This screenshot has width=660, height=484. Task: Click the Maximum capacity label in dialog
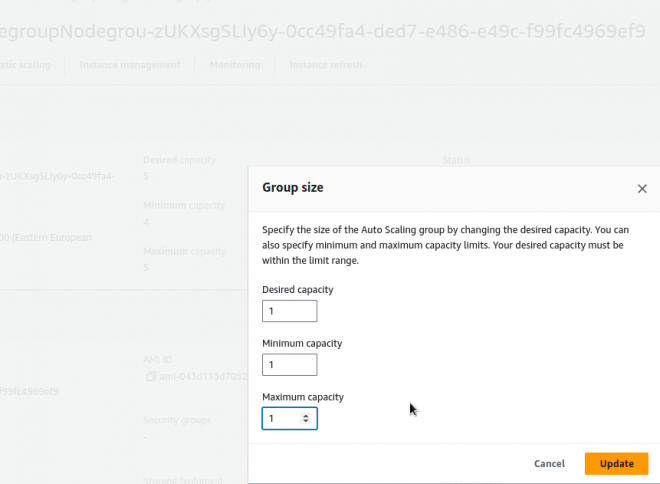coord(302,396)
